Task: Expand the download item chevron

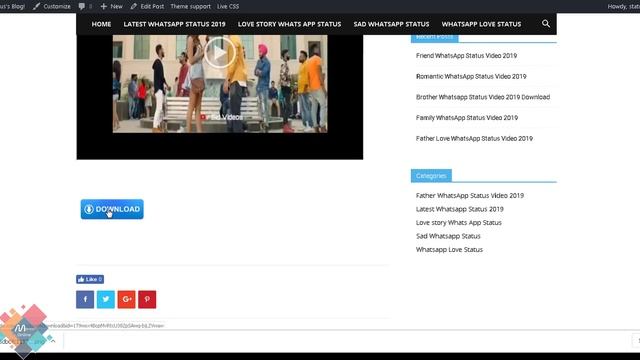Action: 53,340
